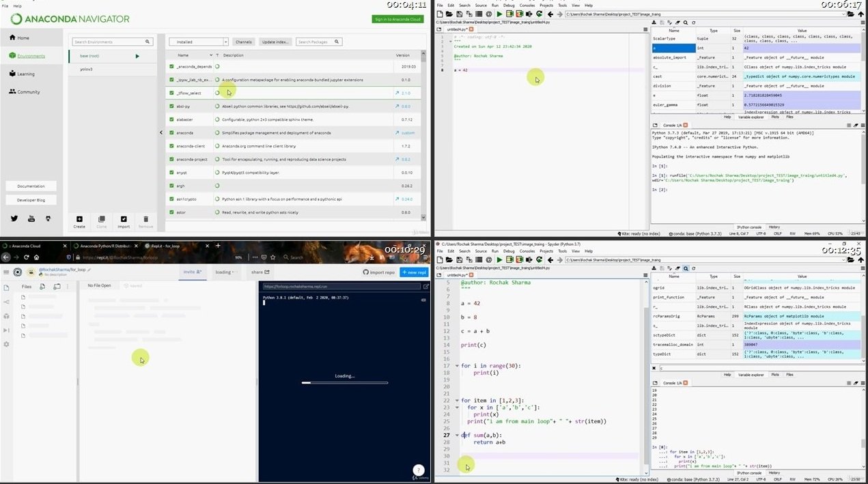The width and height of the screenshot is (868, 484).
Task: Click add folder icon in Repl.it Files panel
Action: [57, 286]
